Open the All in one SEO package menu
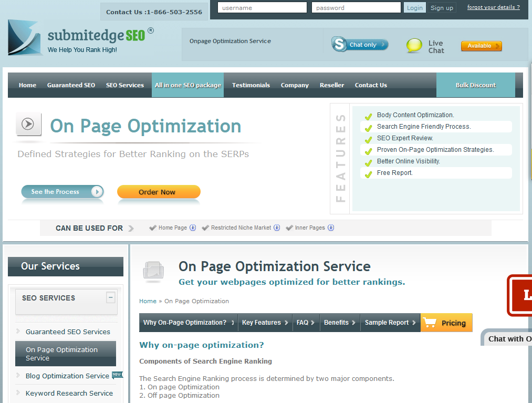The height and width of the screenshot is (403, 532). 187,85
